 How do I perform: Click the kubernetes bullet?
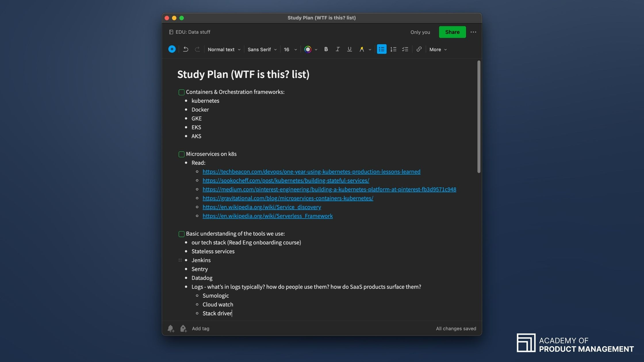[205, 101]
